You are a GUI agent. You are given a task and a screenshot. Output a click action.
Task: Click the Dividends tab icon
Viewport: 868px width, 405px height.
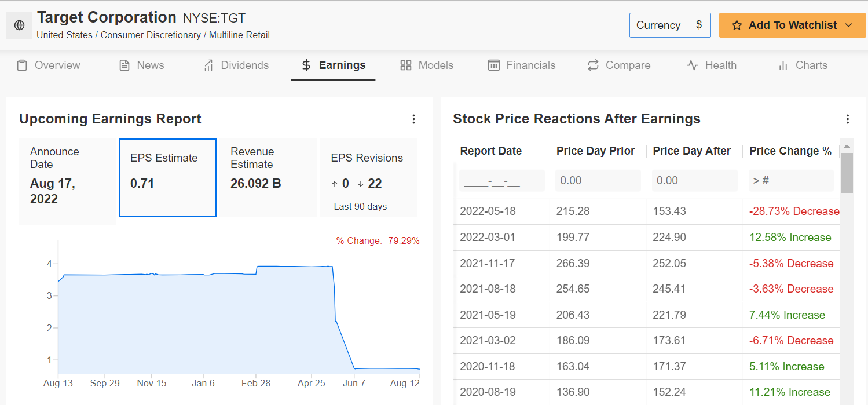click(208, 65)
